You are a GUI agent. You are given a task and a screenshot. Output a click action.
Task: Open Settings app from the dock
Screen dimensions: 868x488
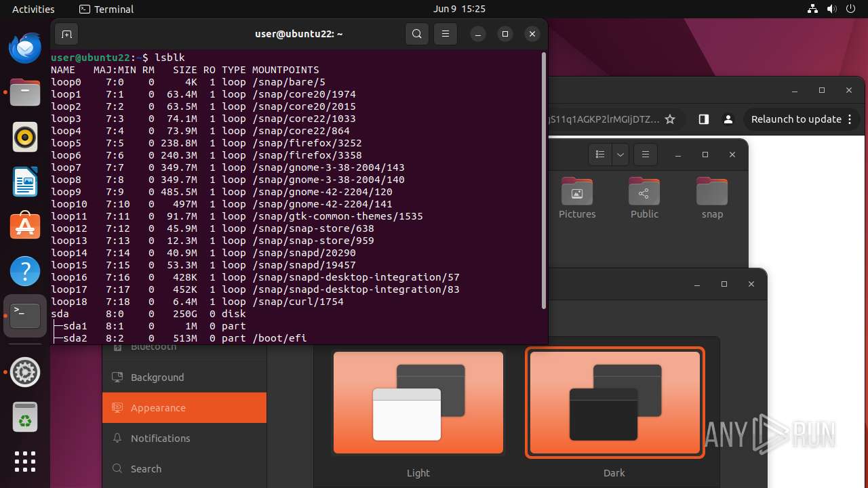pyautogui.click(x=25, y=372)
